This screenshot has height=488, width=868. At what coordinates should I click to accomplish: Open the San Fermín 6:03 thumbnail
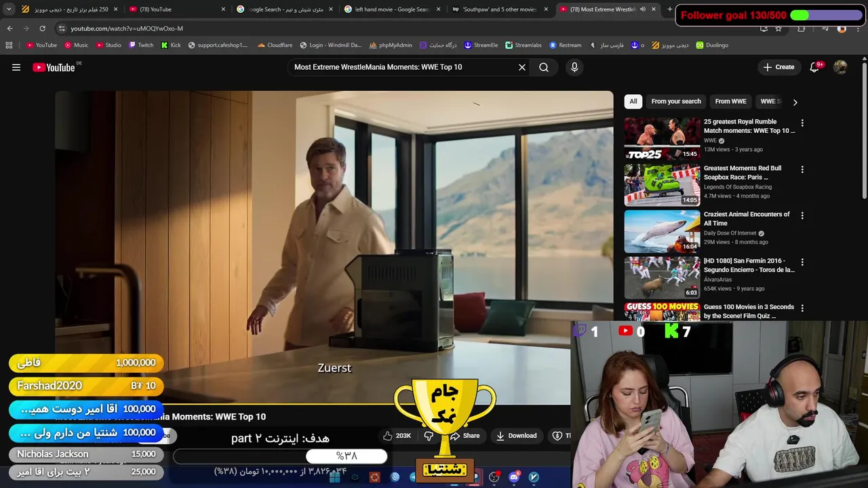click(662, 277)
